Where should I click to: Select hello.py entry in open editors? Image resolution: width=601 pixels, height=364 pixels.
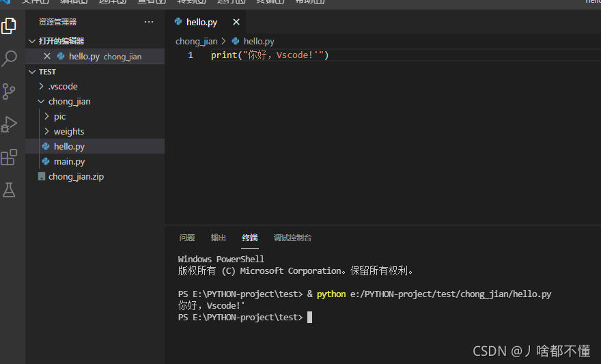coord(95,56)
